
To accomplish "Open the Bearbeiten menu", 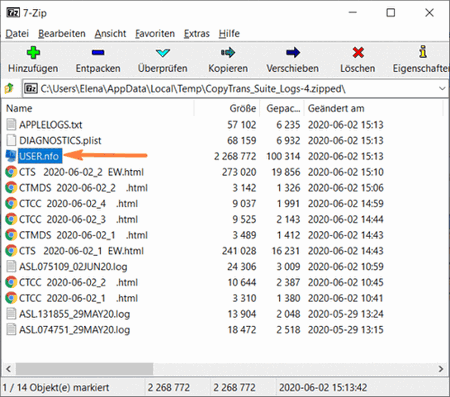I will point(62,34).
